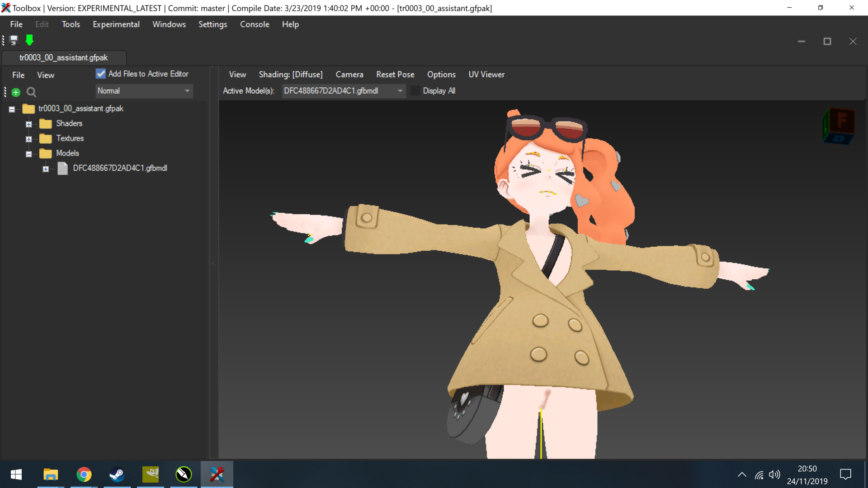Click the volume speaker tray icon

(774, 474)
